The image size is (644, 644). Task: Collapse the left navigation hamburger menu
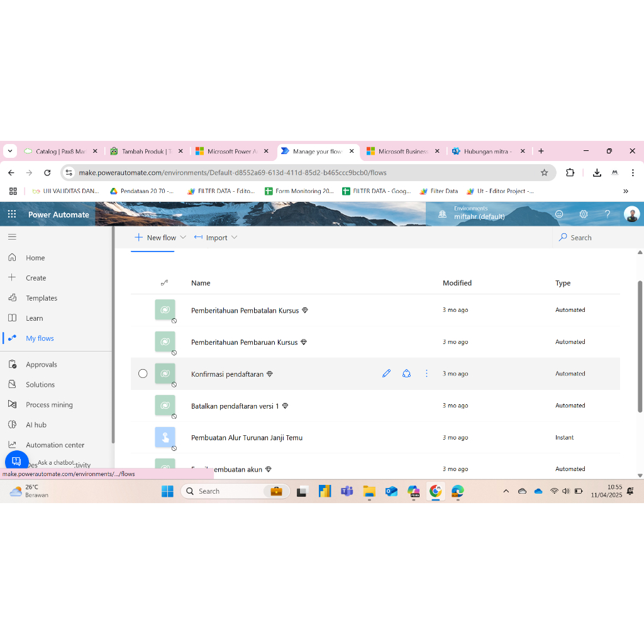pos(13,236)
